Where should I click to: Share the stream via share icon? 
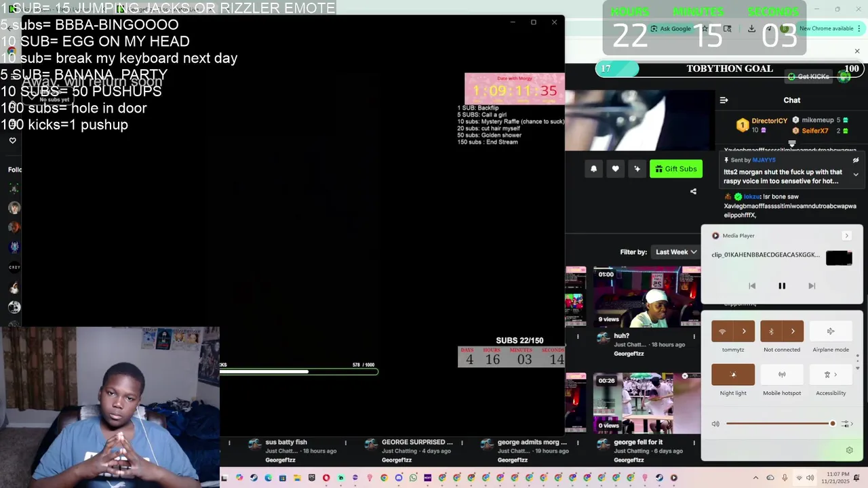coord(693,192)
